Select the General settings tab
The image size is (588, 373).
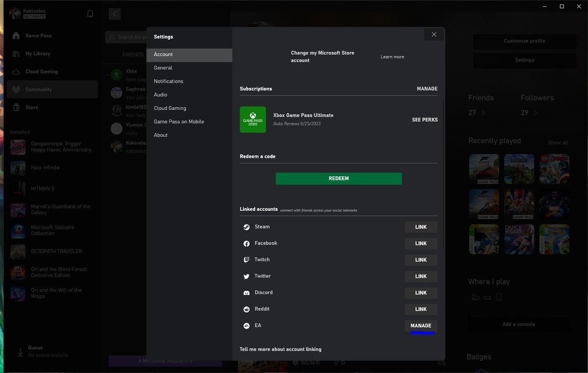(x=189, y=68)
